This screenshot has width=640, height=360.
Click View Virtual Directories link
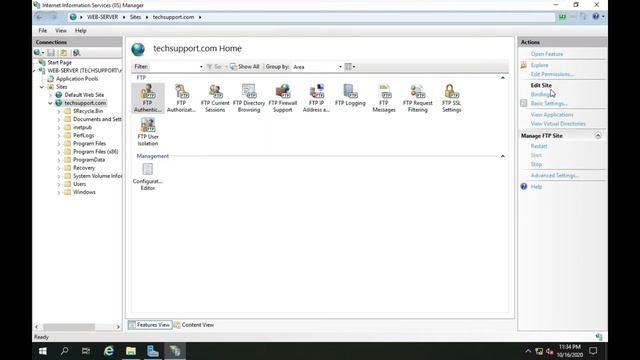558,124
